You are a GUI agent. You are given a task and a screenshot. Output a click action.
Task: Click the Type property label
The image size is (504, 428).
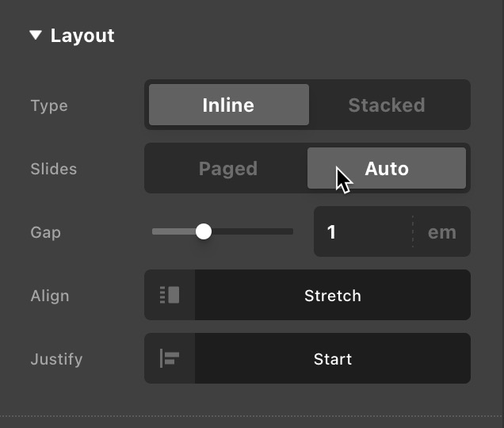click(49, 105)
